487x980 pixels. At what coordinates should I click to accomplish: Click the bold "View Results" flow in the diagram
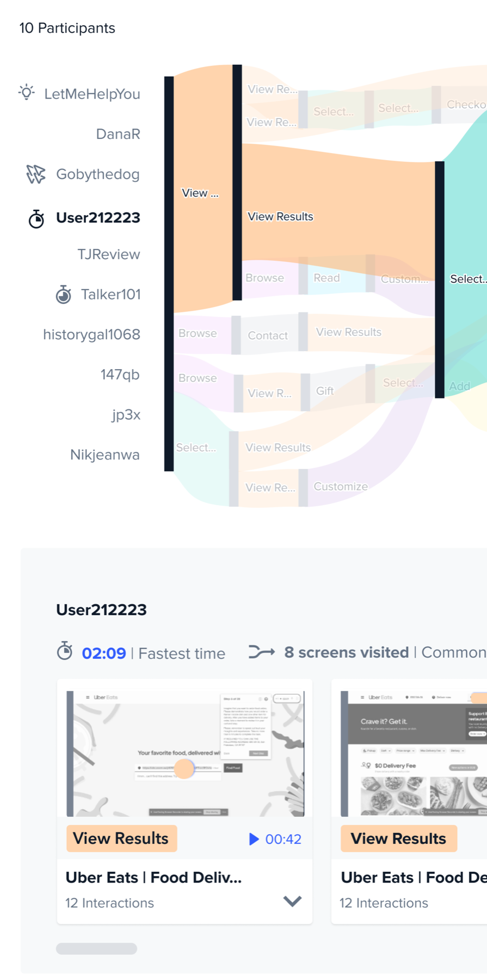tap(280, 217)
